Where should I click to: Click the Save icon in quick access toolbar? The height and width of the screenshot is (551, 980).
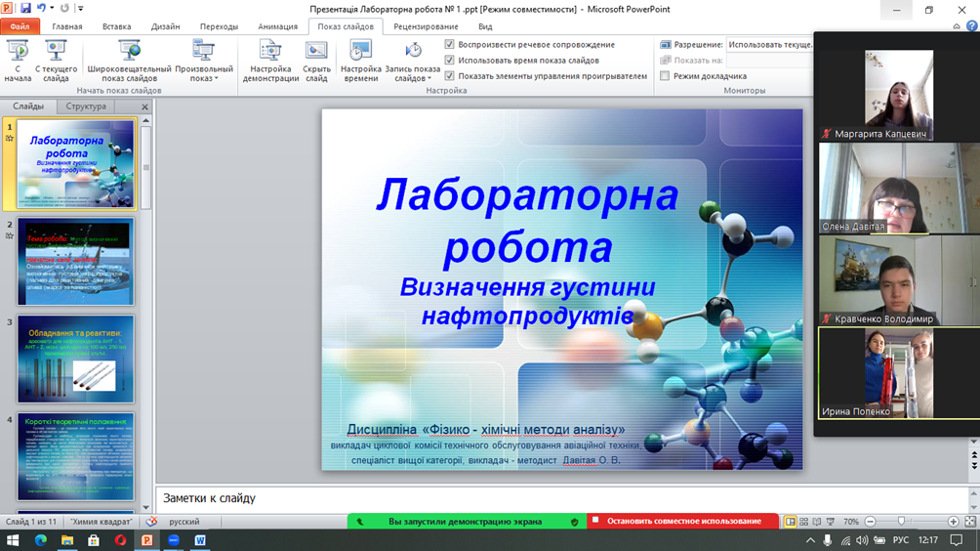coord(26,9)
